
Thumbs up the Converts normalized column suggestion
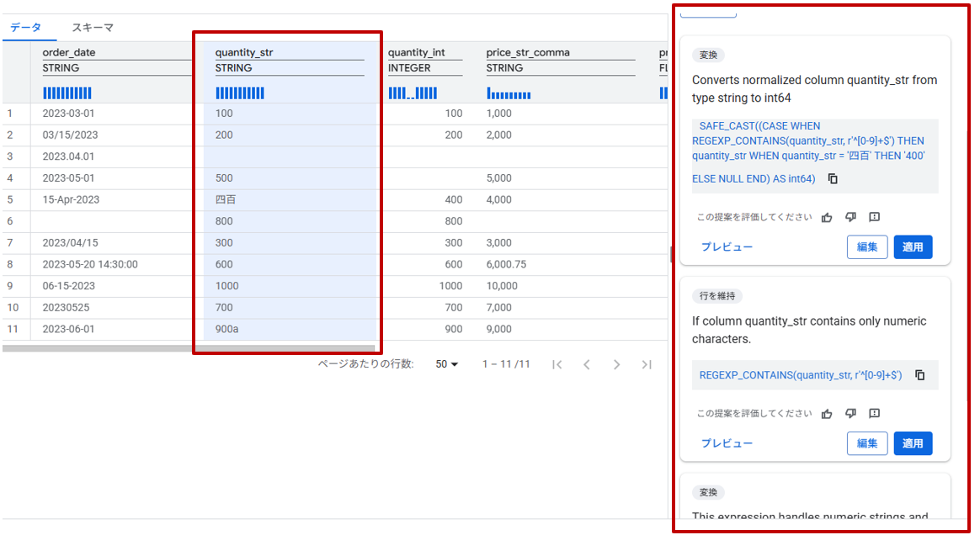(827, 217)
